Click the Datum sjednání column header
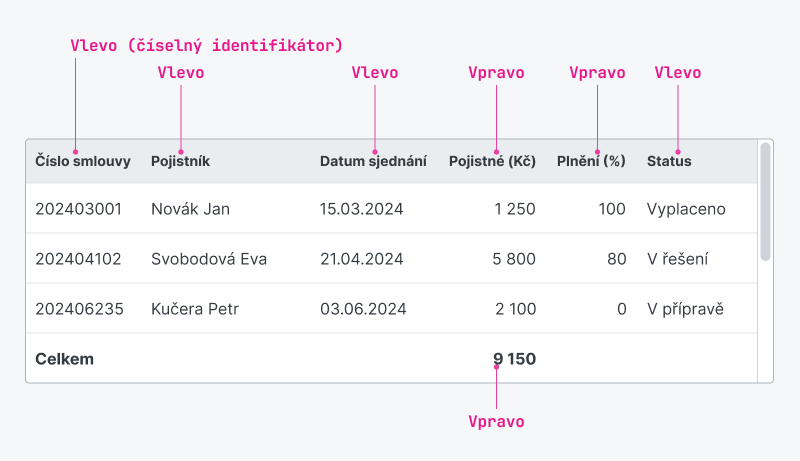This screenshot has height=461, width=800. click(x=373, y=161)
